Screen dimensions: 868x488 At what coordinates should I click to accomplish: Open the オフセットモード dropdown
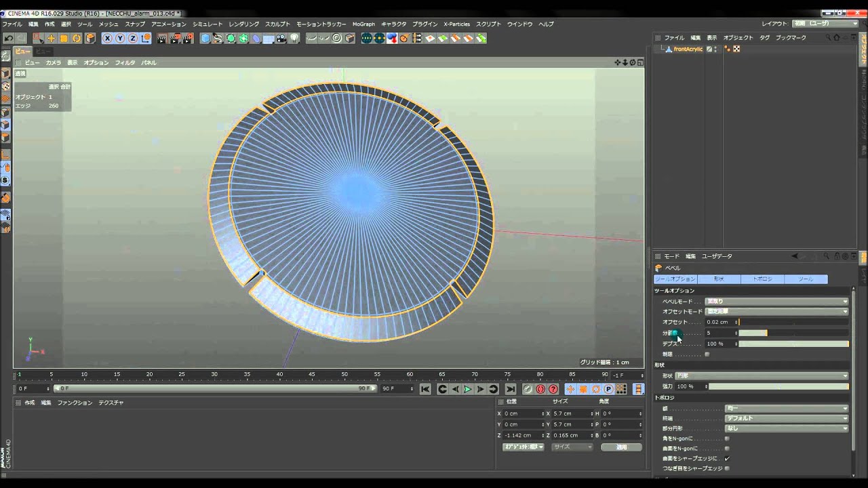coord(776,312)
